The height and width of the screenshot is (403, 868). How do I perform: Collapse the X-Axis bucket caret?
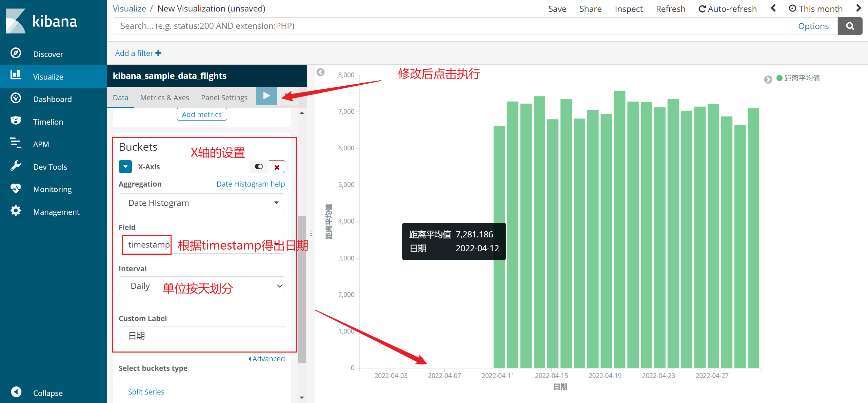point(125,167)
